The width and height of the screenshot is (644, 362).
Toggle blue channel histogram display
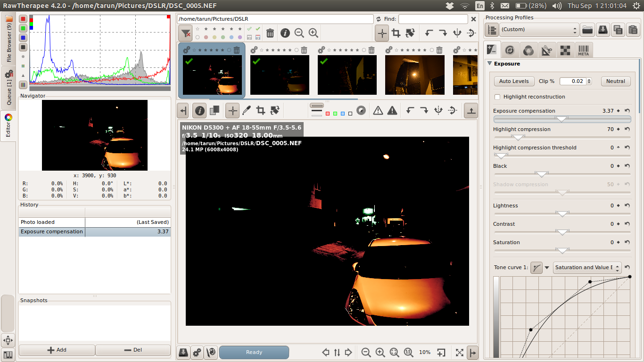tap(23, 38)
